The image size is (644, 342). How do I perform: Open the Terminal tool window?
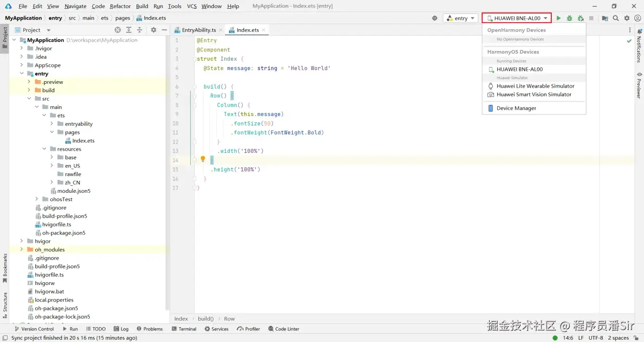184,329
